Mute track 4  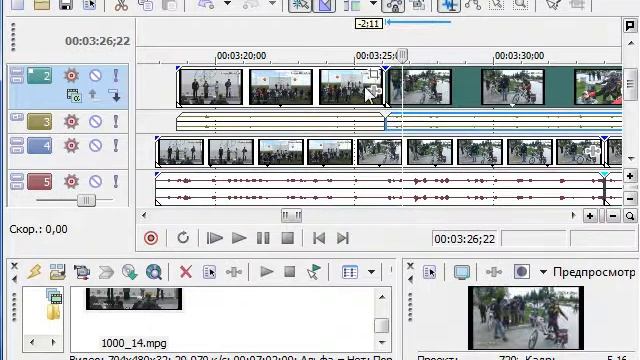96,146
